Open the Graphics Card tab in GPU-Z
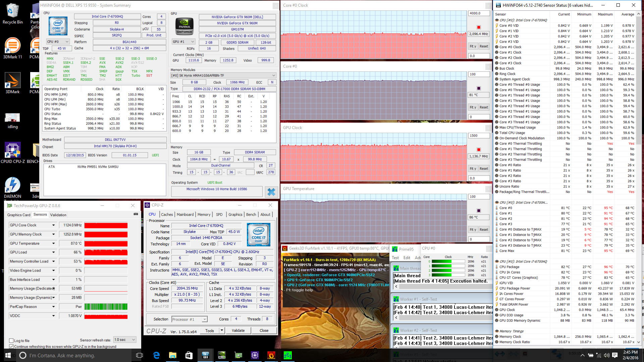This screenshot has height=362, width=644. [19, 215]
